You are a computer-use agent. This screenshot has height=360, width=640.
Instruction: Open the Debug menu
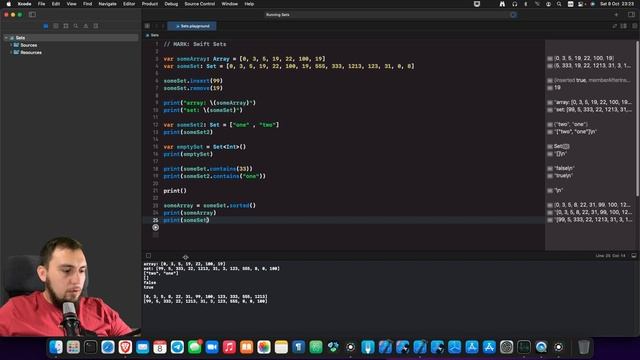(171, 4)
